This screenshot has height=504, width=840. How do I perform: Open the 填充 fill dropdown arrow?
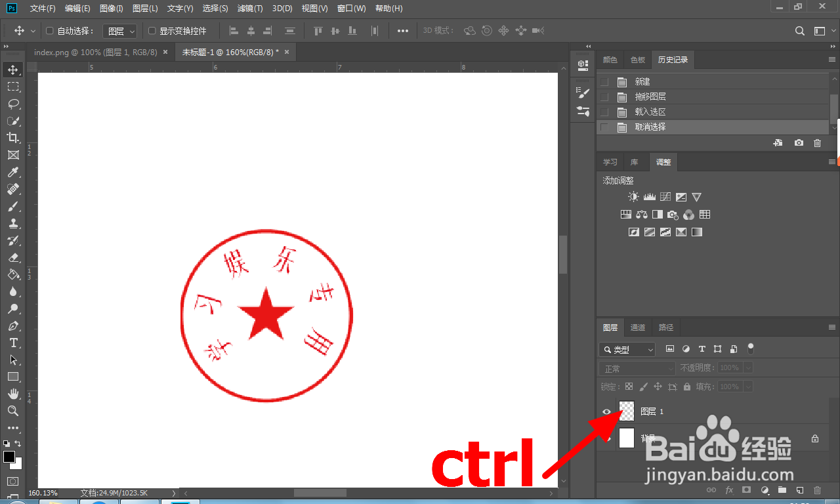747,387
